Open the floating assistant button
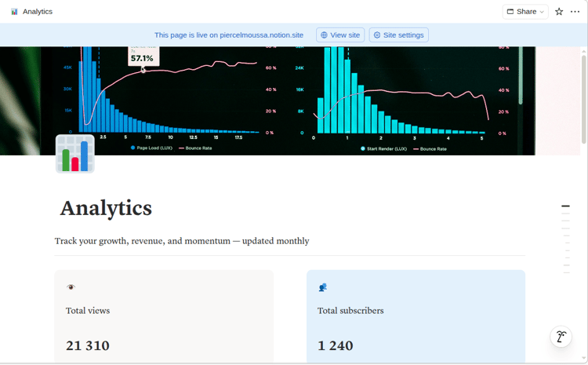Image resolution: width=588 pixels, height=365 pixels. point(561,338)
